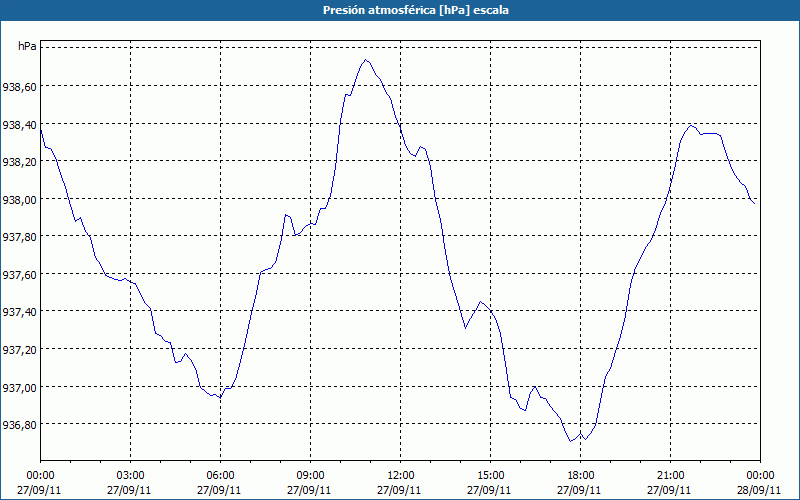Click the 'hPa' unit label on axis
The height and width of the screenshot is (500, 800).
pos(27,46)
